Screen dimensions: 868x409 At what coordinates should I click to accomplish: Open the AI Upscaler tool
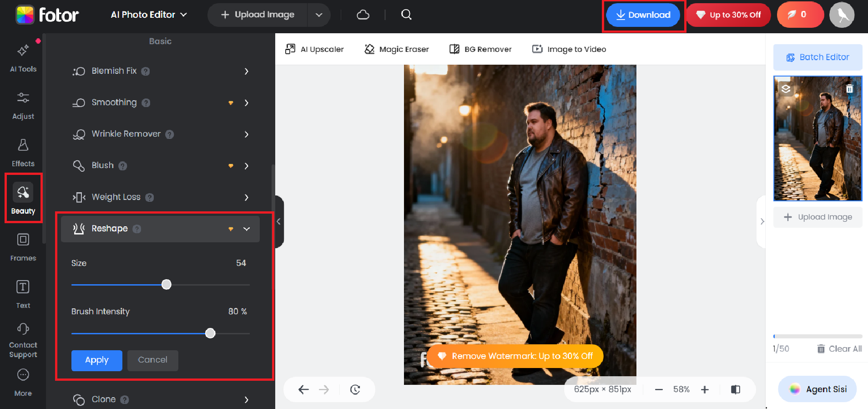(x=314, y=49)
